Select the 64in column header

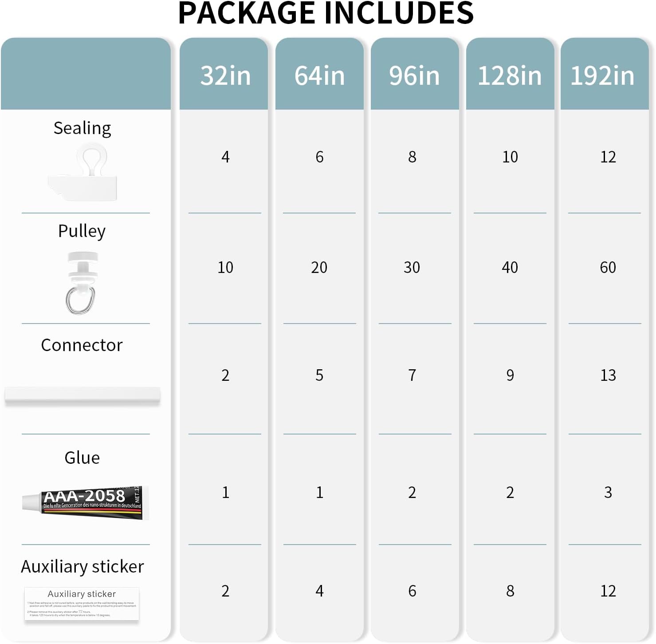point(319,75)
